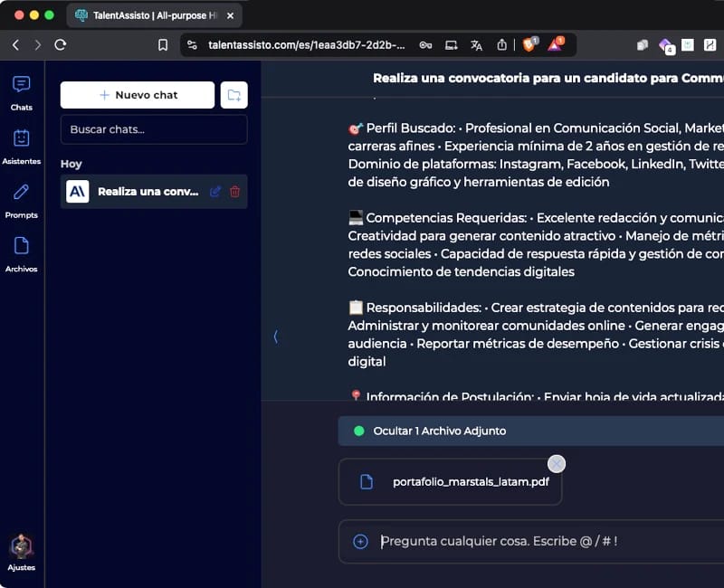
Task: Open Brave Rewards triangle icon
Action: coord(556,44)
